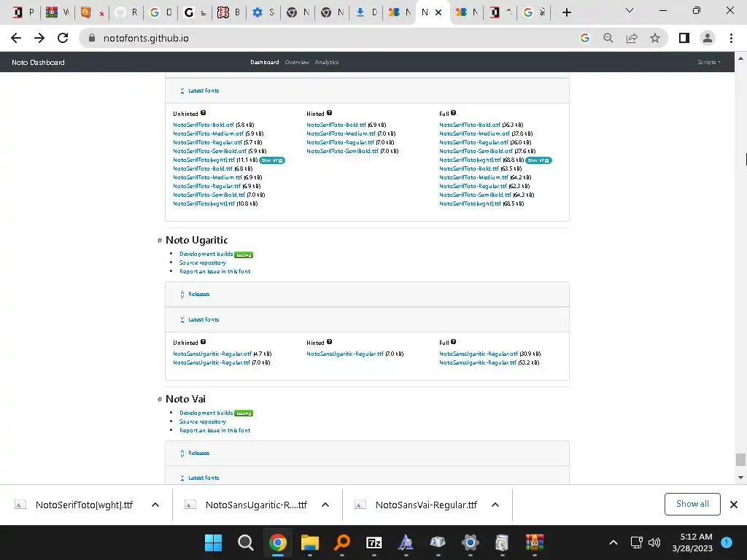Download hinted NotoSerifToto-Medium.ttf
Screen dimensions: 747x560
(x=341, y=134)
